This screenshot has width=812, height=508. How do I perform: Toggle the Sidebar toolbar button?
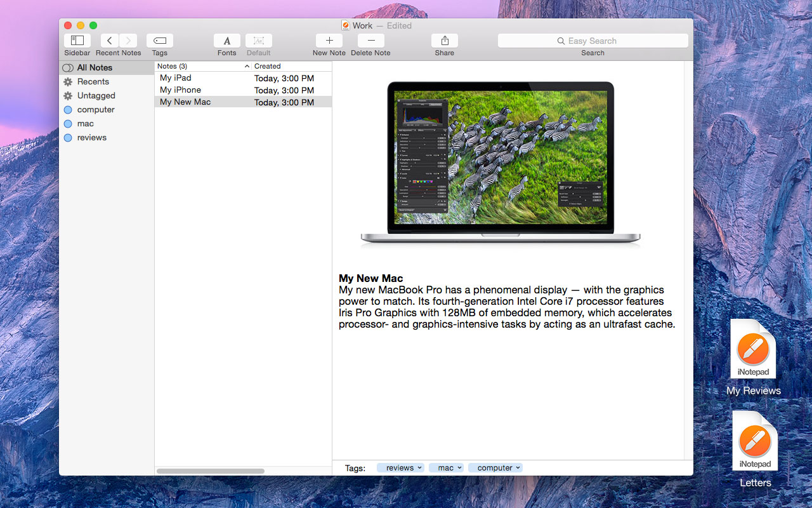(x=77, y=41)
